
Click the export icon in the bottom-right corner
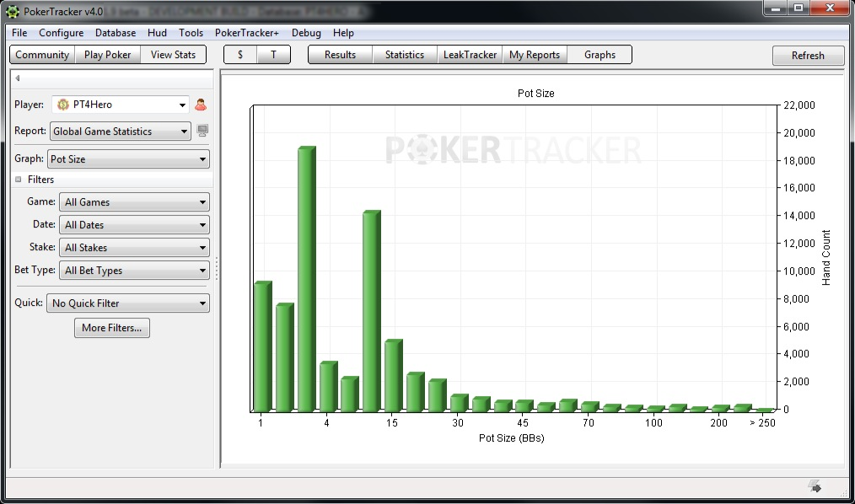pyautogui.click(x=815, y=485)
